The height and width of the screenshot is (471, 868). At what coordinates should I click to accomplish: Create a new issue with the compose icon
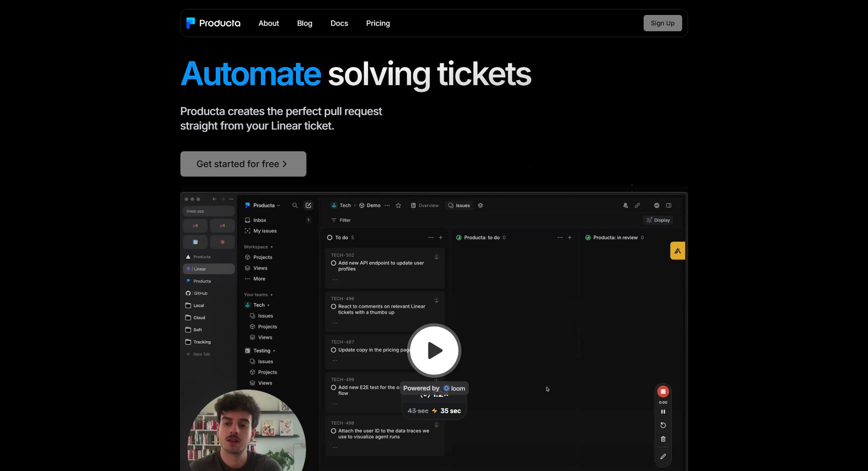(x=309, y=205)
